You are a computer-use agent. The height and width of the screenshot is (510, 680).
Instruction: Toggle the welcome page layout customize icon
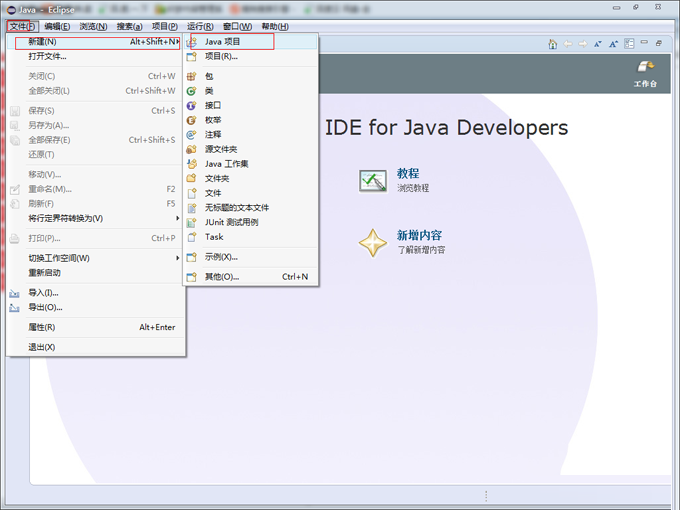(x=629, y=44)
